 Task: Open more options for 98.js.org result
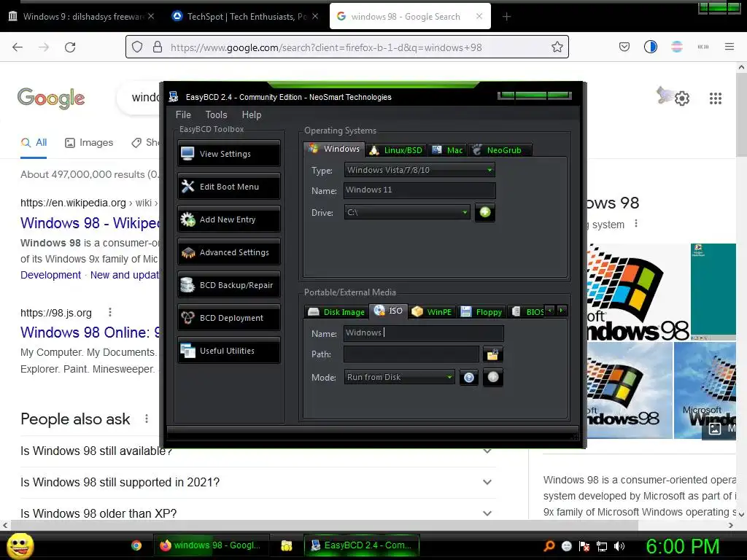tap(110, 312)
